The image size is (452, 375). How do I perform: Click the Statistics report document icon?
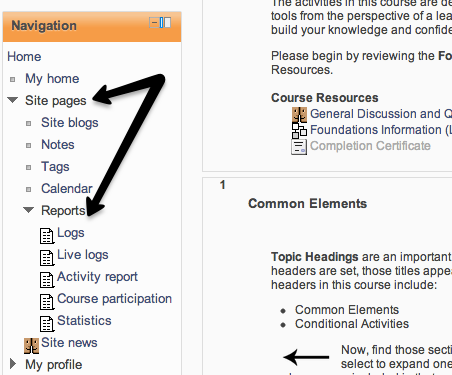[47, 324]
